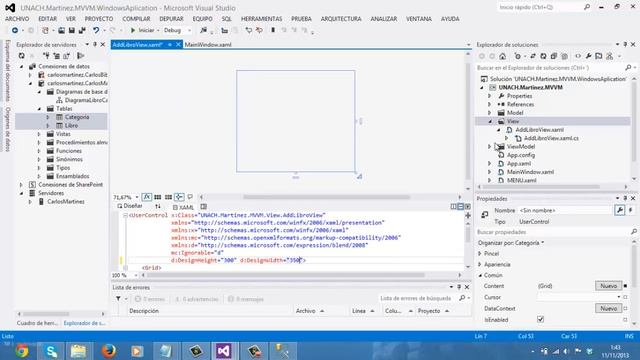
Task: Click the Nuevo button for Content
Action: click(x=608, y=286)
